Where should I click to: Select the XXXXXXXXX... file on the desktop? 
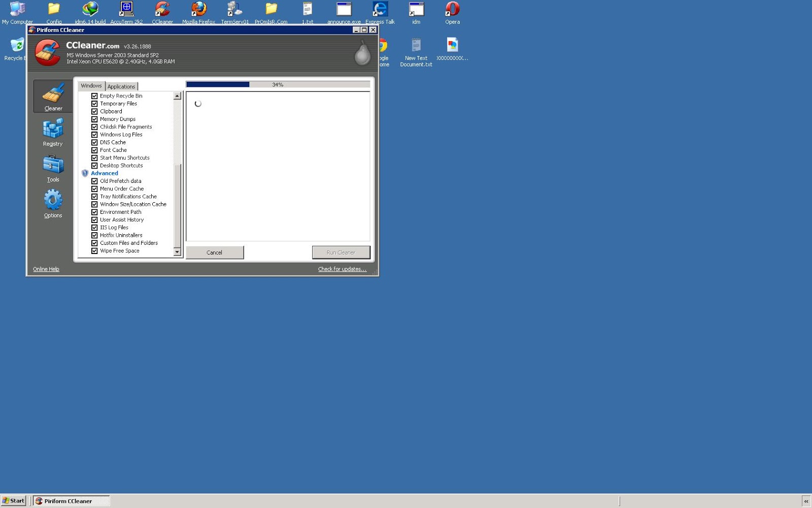tap(452, 49)
